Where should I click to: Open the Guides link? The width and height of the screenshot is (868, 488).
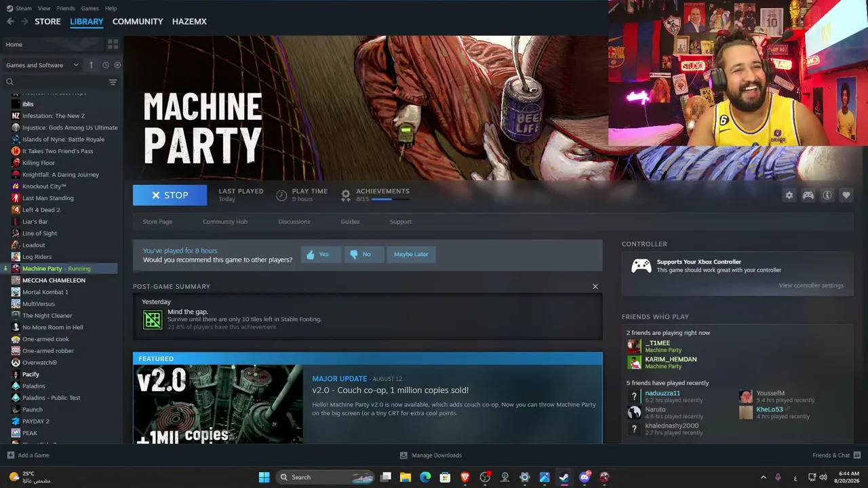[x=350, y=222]
